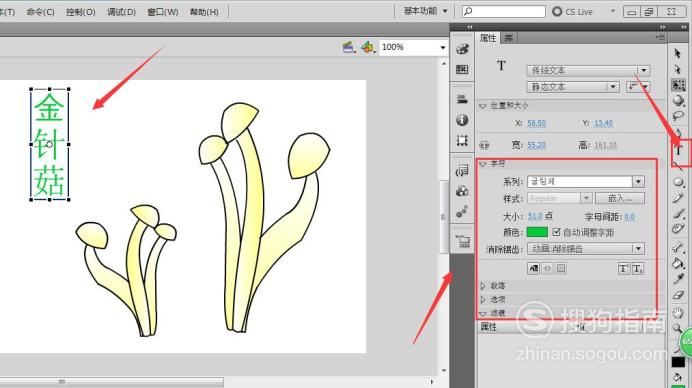Select the Lasso tool

pos(678,116)
